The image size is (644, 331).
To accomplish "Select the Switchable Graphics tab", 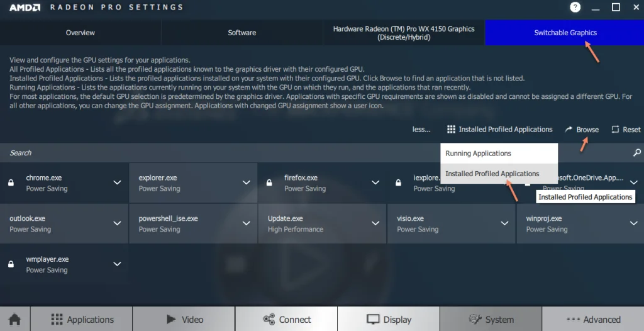I will 565,33.
